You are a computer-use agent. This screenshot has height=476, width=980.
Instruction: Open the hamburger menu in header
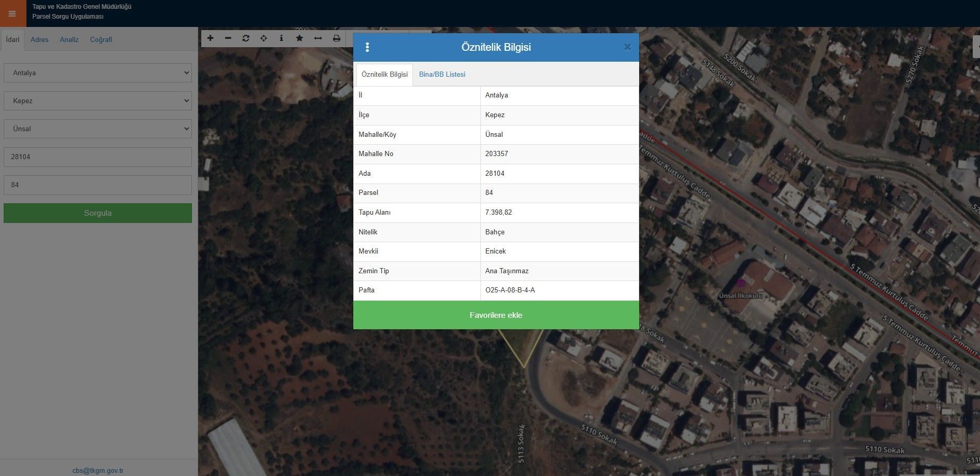tap(12, 13)
